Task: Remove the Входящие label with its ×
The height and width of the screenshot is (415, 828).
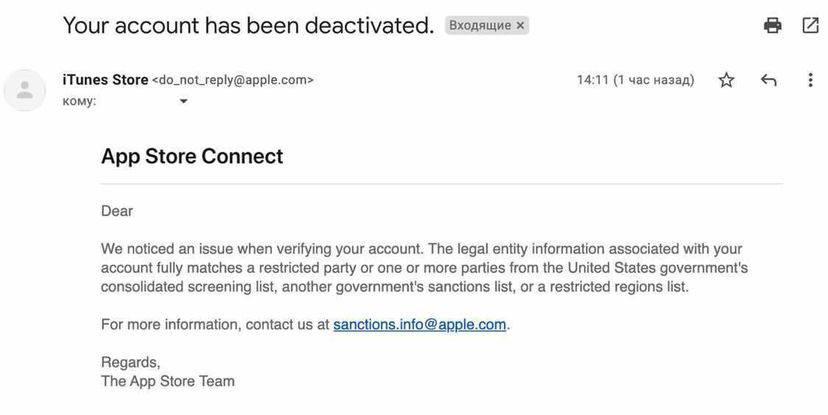Action: click(520, 26)
